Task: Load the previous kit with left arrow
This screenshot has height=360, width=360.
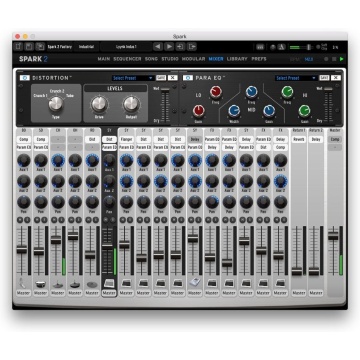Action: tap(158, 47)
